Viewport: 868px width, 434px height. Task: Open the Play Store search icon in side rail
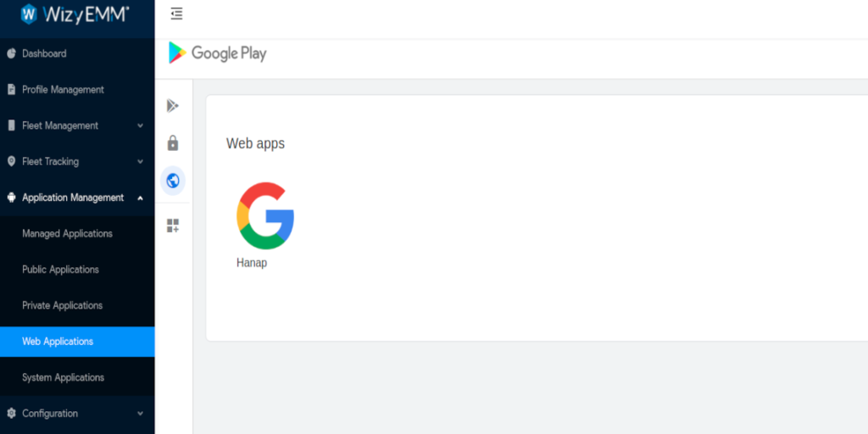173,106
